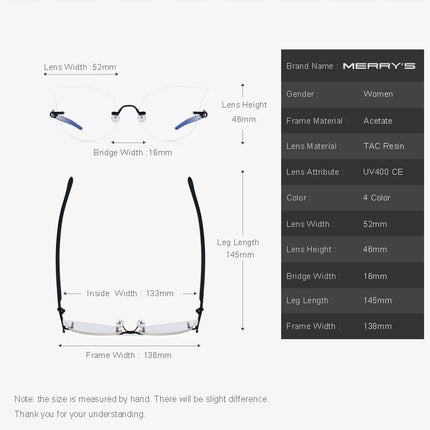Image resolution: width=430 pixels, height=430 pixels.
Task: Click the Leg Length arrow line
Action: (x=243, y=250)
